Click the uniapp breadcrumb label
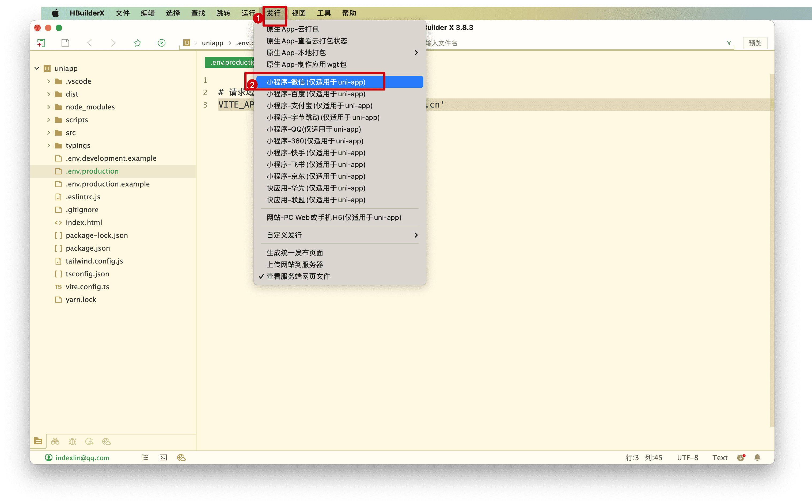 pos(213,43)
